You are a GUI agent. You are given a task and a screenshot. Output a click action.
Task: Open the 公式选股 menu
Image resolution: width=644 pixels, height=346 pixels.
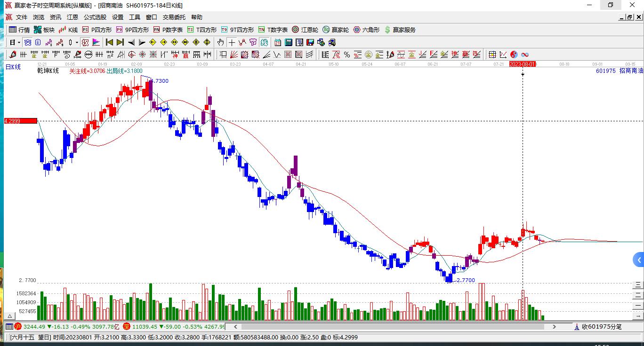[95, 17]
